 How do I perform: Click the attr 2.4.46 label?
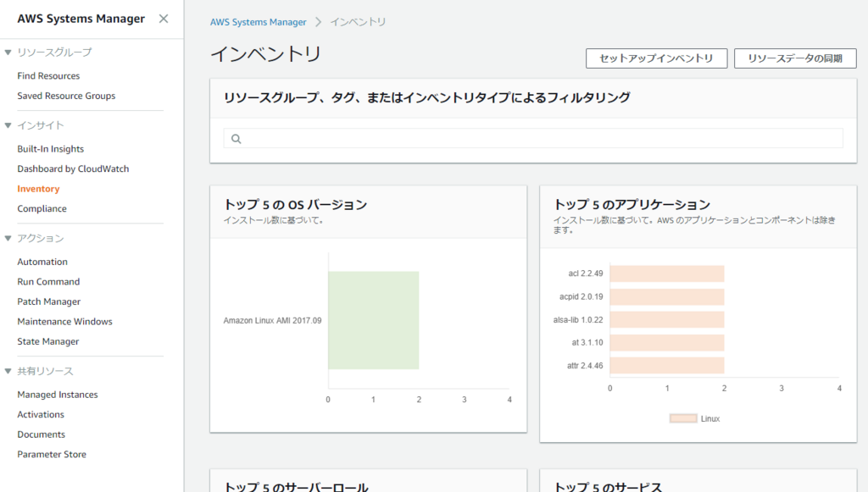[585, 366]
